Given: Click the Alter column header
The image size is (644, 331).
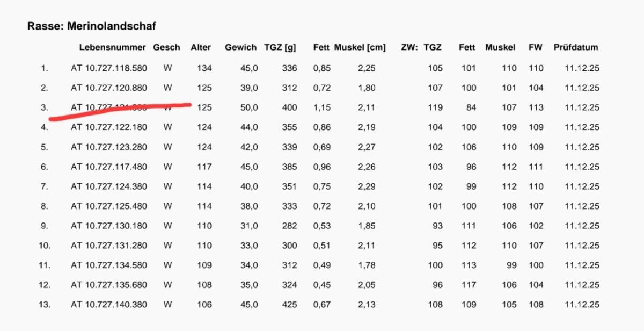Looking at the screenshot, I should 201,47.
